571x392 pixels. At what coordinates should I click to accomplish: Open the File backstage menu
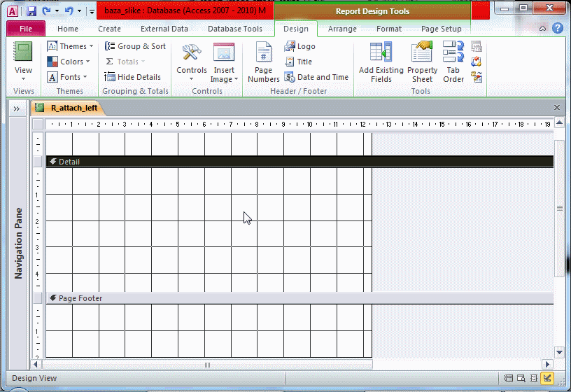[26, 29]
